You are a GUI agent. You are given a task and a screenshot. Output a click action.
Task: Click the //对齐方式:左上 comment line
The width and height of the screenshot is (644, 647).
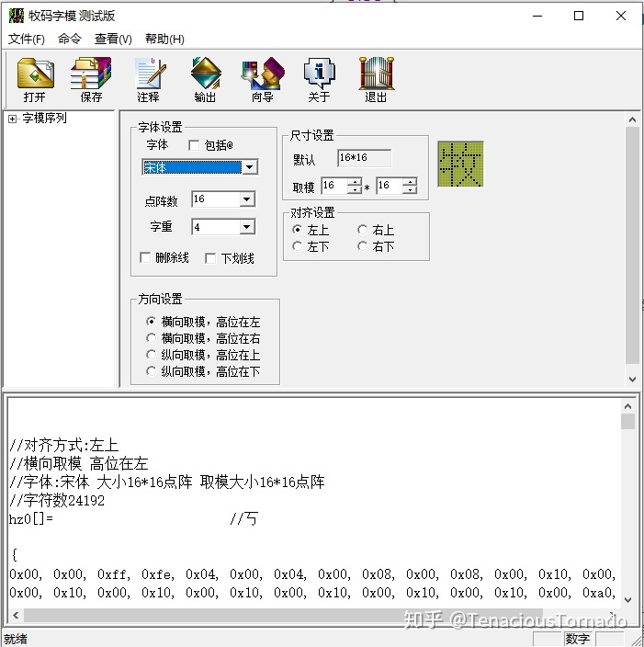(64, 446)
